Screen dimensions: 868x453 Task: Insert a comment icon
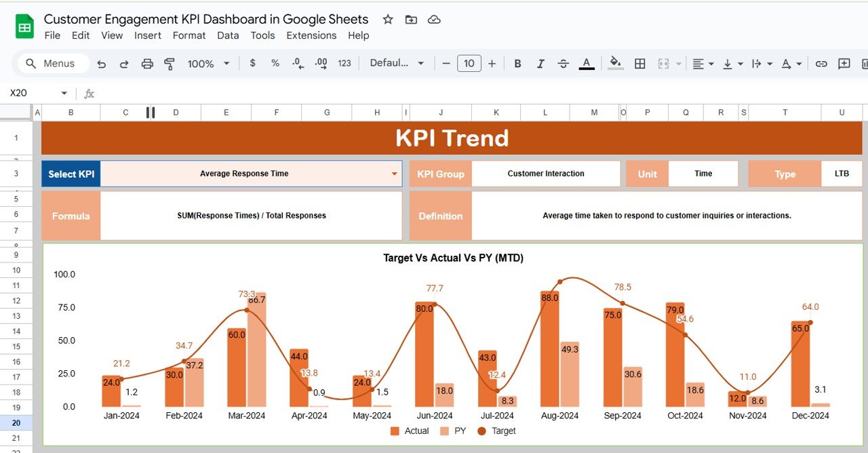click(x=844, y=64)
